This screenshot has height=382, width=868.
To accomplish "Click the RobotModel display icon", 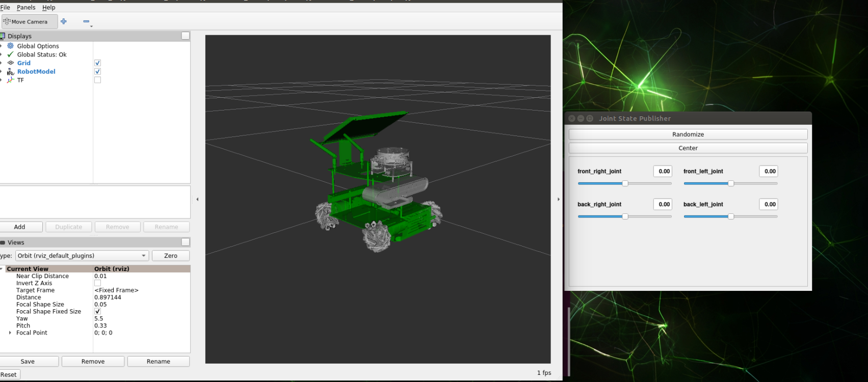I will pos(10,72).
